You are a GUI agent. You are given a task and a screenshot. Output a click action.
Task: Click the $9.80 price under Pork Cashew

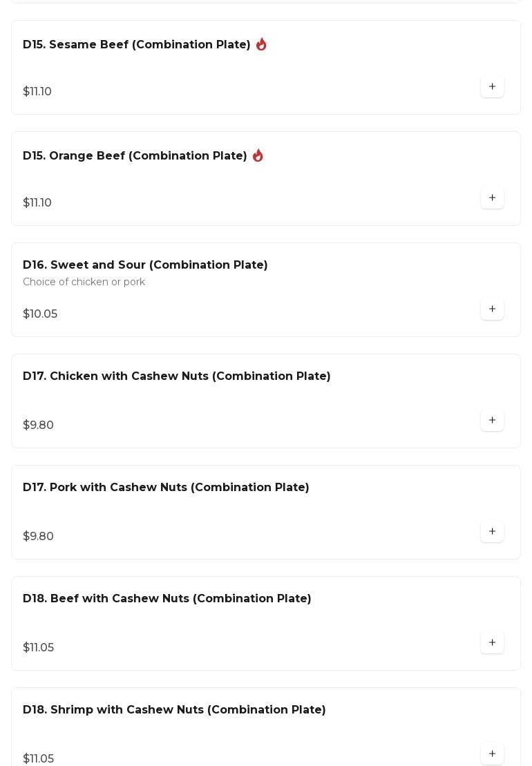[38, 537]
